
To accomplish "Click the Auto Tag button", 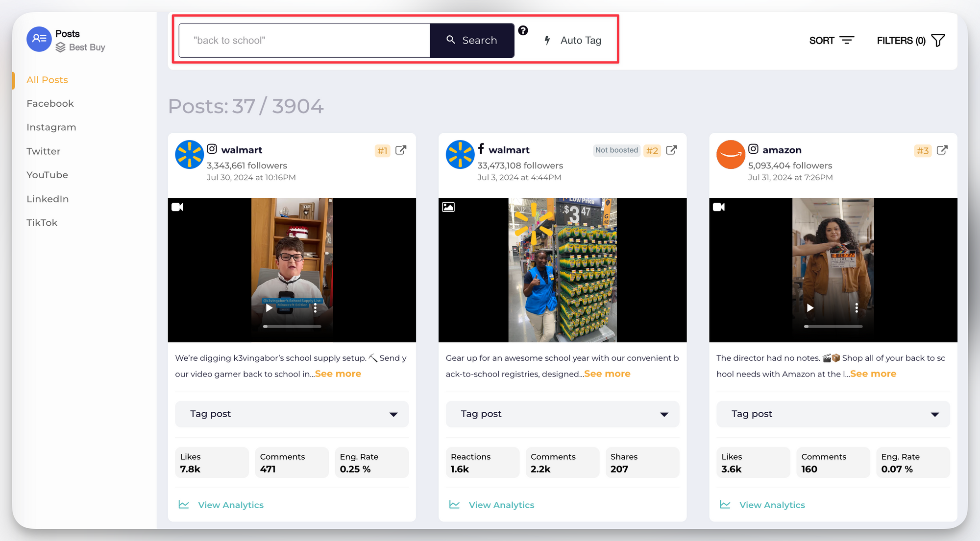I will 573,40.
